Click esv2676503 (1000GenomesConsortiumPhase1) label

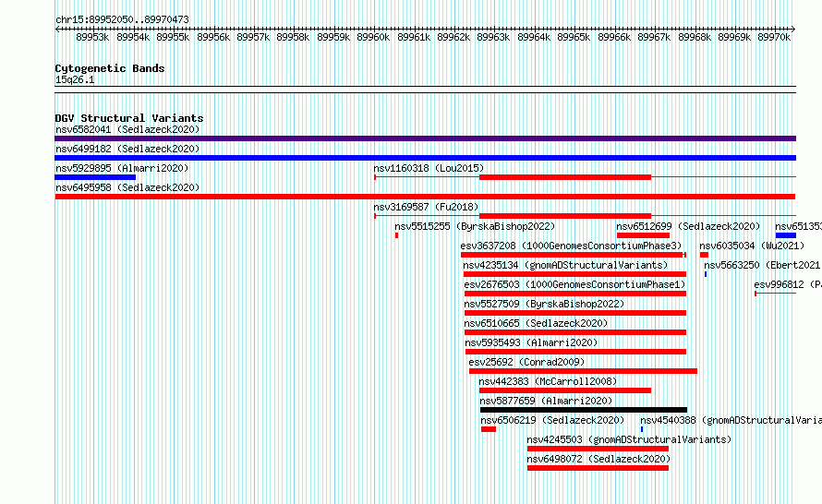[574, 284]
